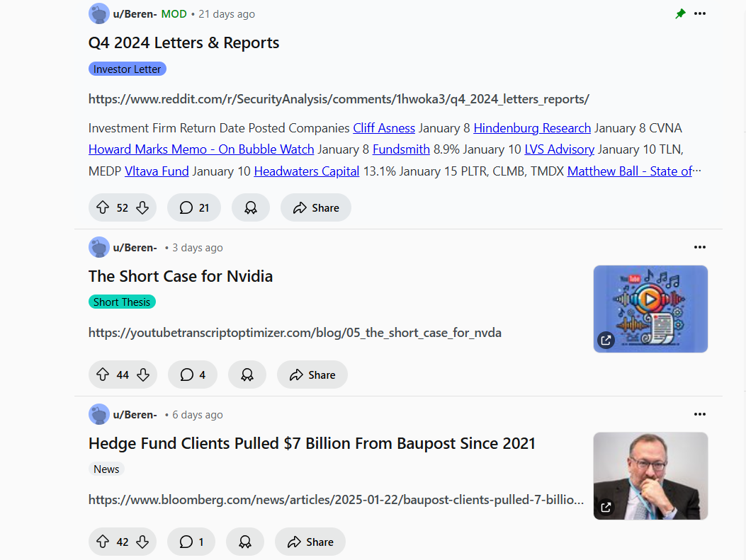Select the Investor Letter flair tag
Viewport: 746px width, 560px height.
click(127, 69)
